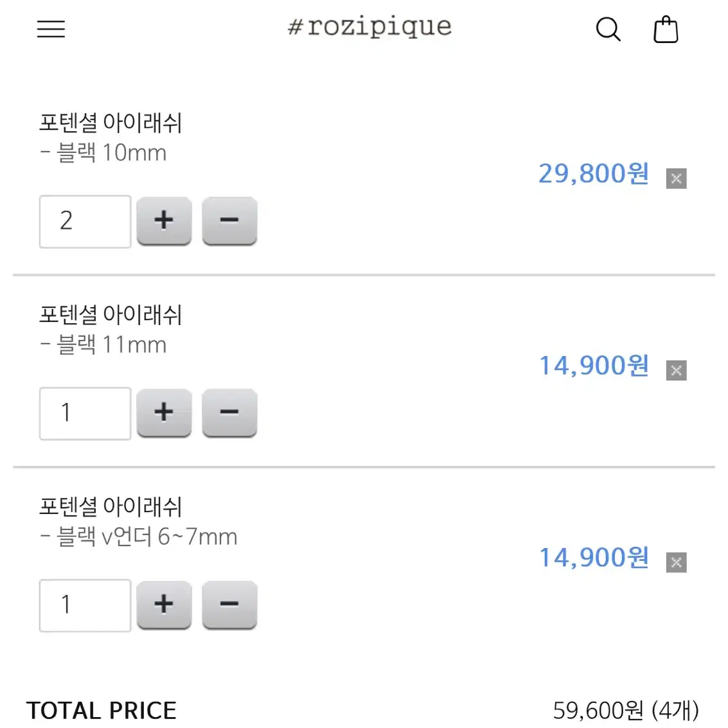Image resolution: width=728 pixels, height=728 pixels.
Task: Increase quantity of 블랙 10mm
Action: point(164,220)
